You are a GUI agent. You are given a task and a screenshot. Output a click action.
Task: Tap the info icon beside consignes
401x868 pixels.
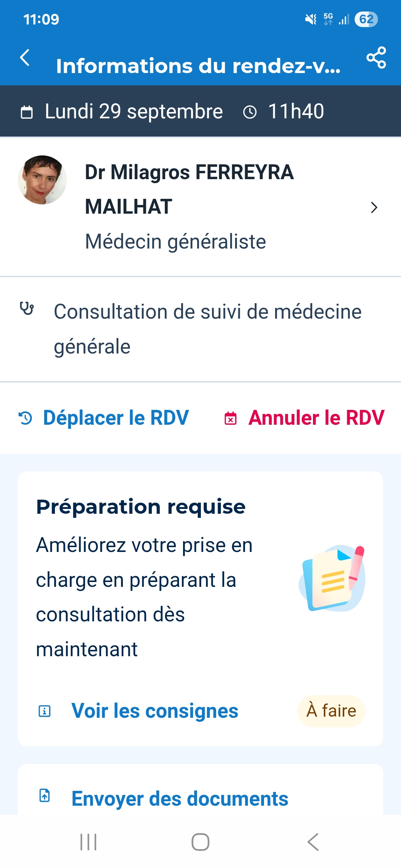tap(45, 711)
